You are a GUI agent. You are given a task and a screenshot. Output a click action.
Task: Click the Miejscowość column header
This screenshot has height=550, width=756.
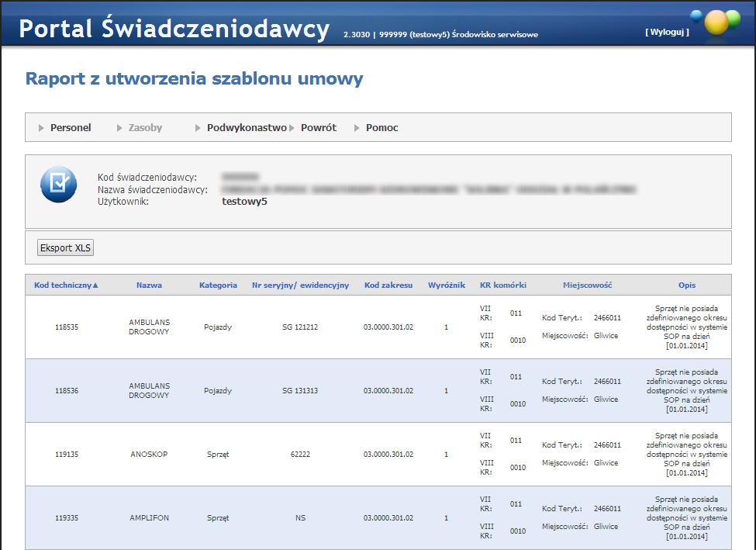coord(587,285)
